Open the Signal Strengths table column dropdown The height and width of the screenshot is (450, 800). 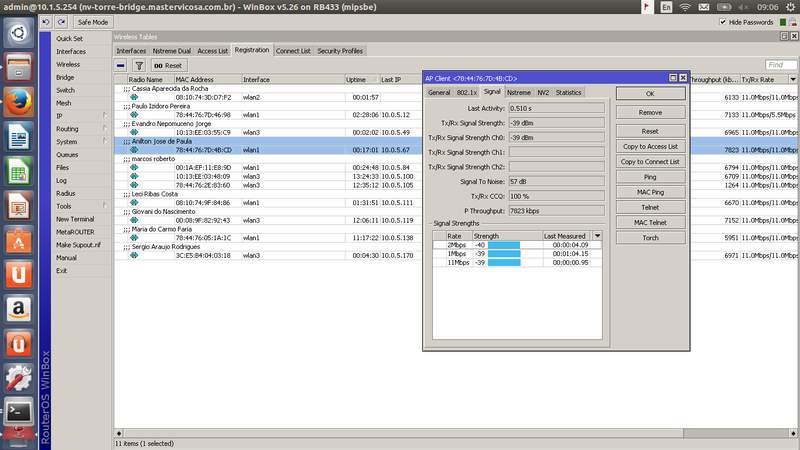click(597, 236)
